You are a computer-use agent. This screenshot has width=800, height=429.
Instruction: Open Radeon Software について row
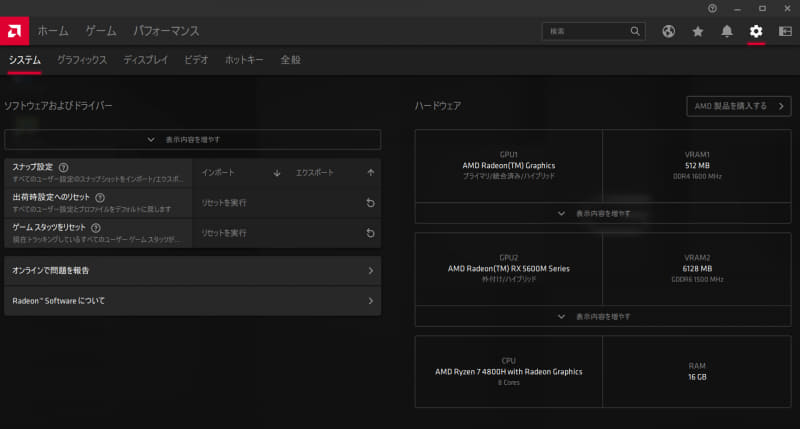click(x=192, y=301)
